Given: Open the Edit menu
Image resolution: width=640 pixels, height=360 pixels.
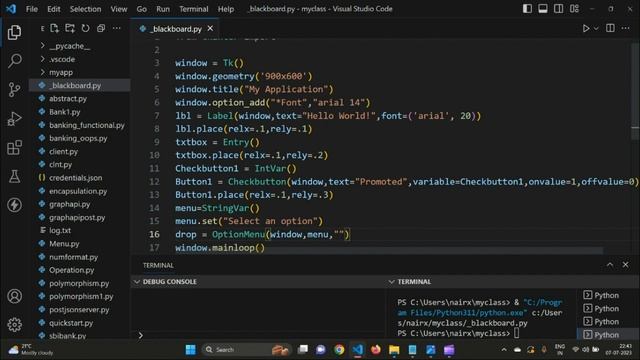Looking at the screenshot, I should click(x=53, y=9).
